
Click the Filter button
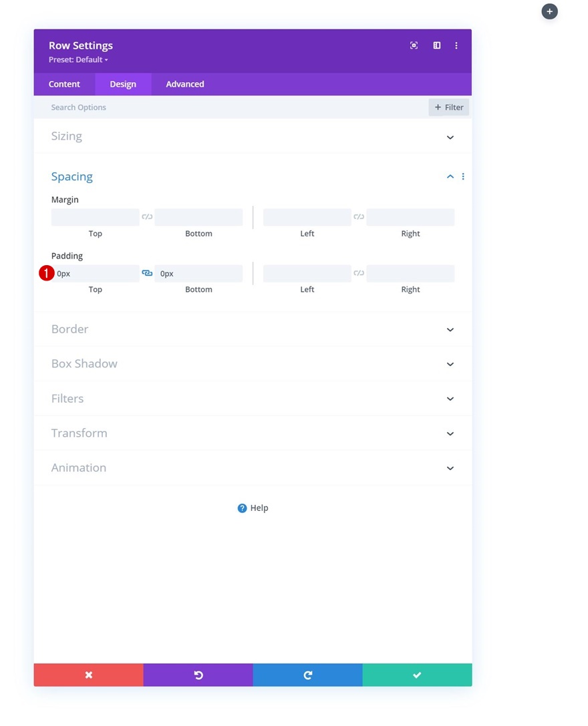[449, 107]
